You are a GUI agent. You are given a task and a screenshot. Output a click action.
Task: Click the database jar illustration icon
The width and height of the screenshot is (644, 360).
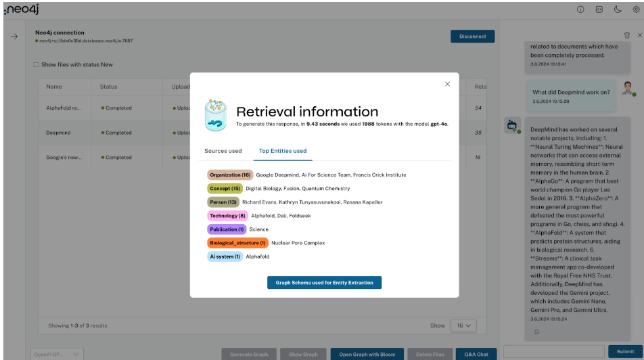(x=216, y=115)
